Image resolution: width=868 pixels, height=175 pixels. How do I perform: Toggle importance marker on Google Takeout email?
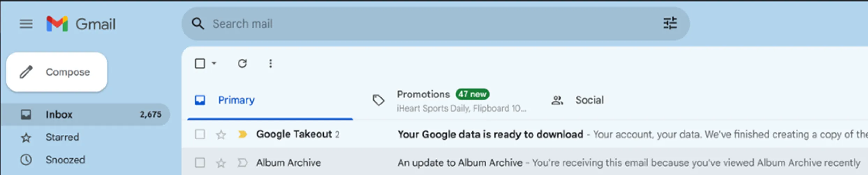point(242,134)
